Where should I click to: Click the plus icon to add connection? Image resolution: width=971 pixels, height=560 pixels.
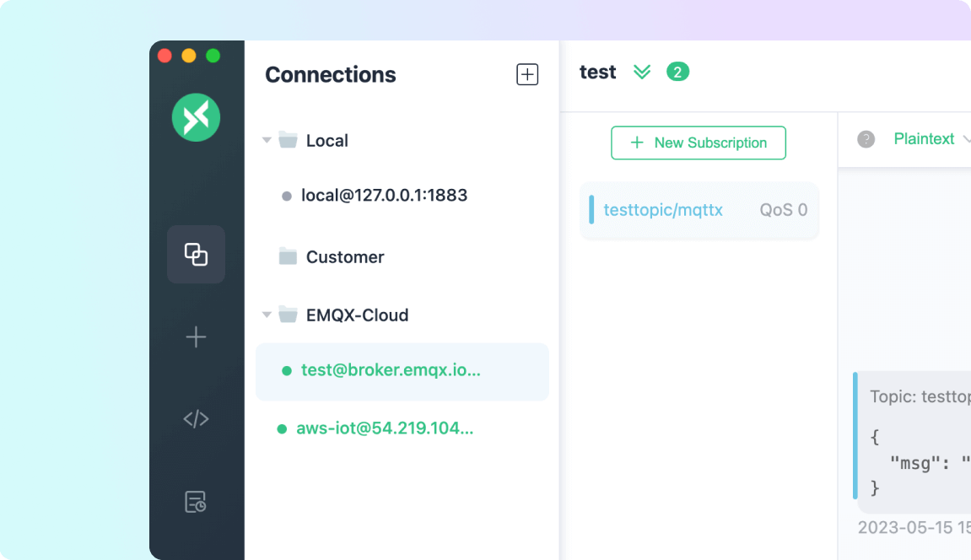coord(196,337)
